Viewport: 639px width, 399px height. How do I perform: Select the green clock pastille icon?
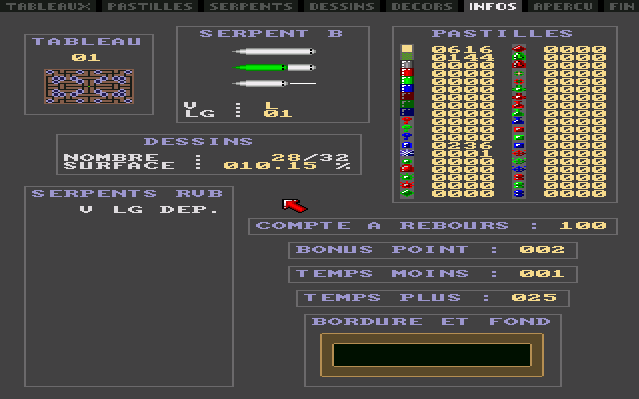[519, 56]
